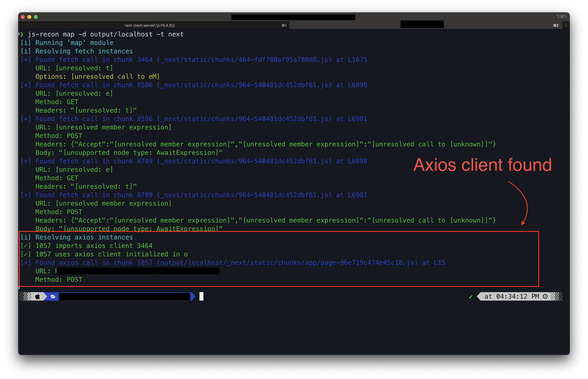Click the folder icon in the blue status segment
This screenshot has width=588, height=379.
tap(53, 296)
